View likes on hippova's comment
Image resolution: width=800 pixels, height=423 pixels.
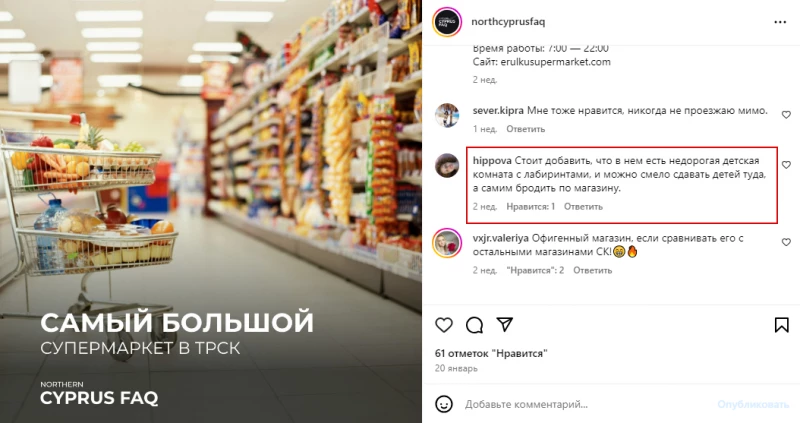[x=531, y=207]
